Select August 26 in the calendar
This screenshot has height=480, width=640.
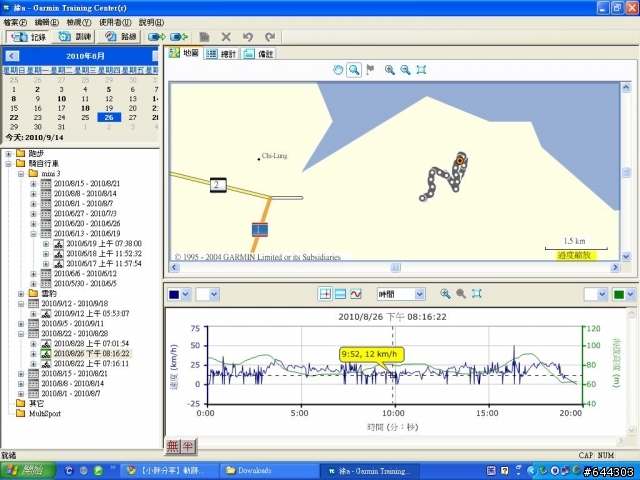tap(109, 118)
